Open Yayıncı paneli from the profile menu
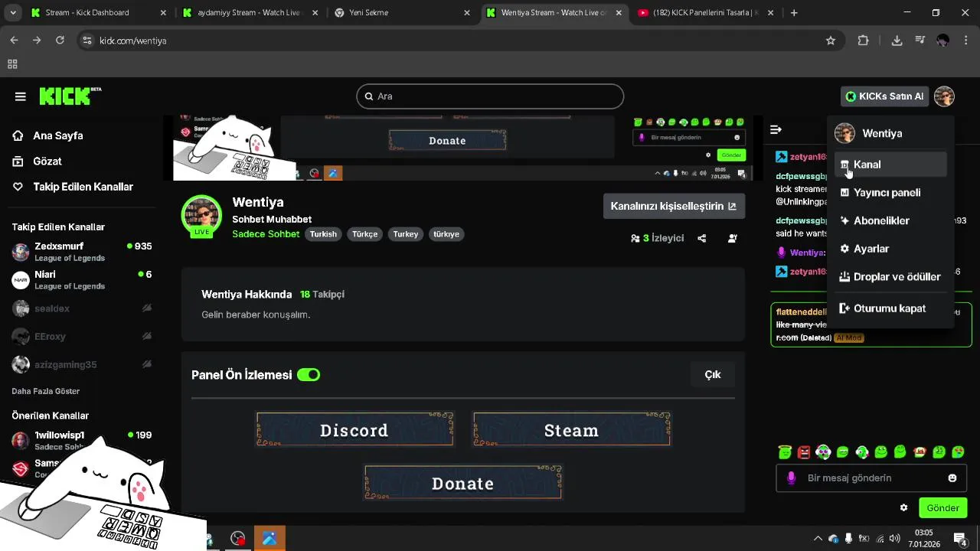Viewport: 980px width, 551px height. [890, 193]
